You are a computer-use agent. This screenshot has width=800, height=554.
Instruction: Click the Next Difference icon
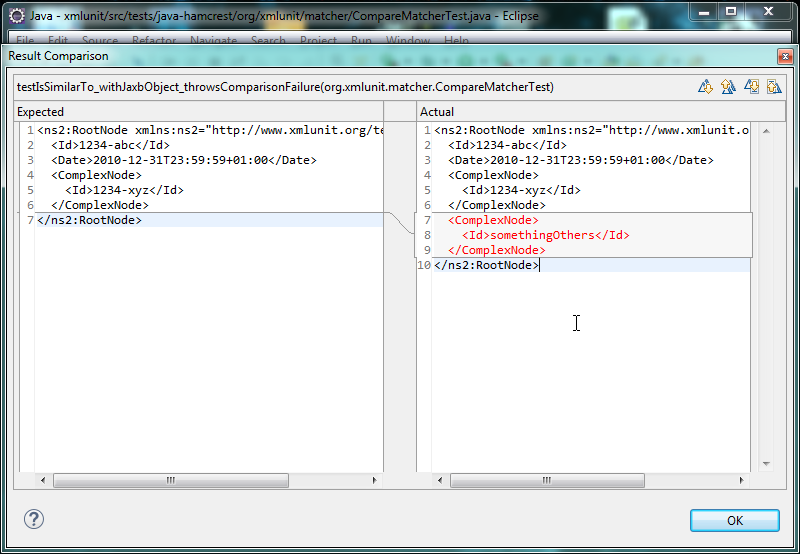coord(705,87)
